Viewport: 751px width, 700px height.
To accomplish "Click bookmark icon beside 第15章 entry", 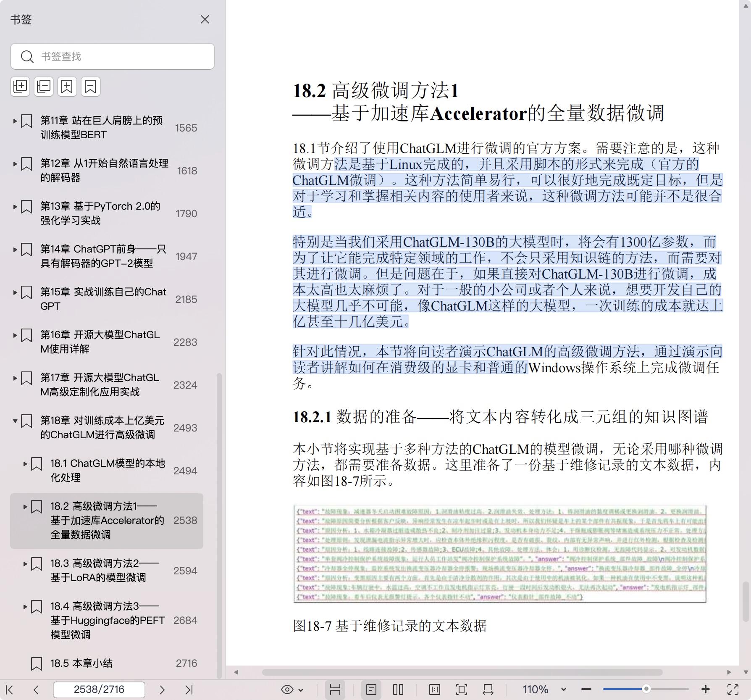I will point(26,292).
